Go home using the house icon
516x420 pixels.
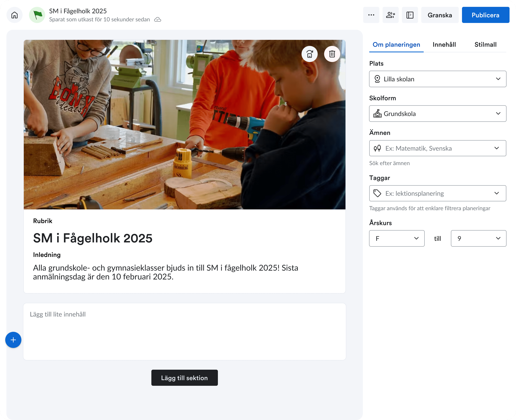tap(14, 15)
